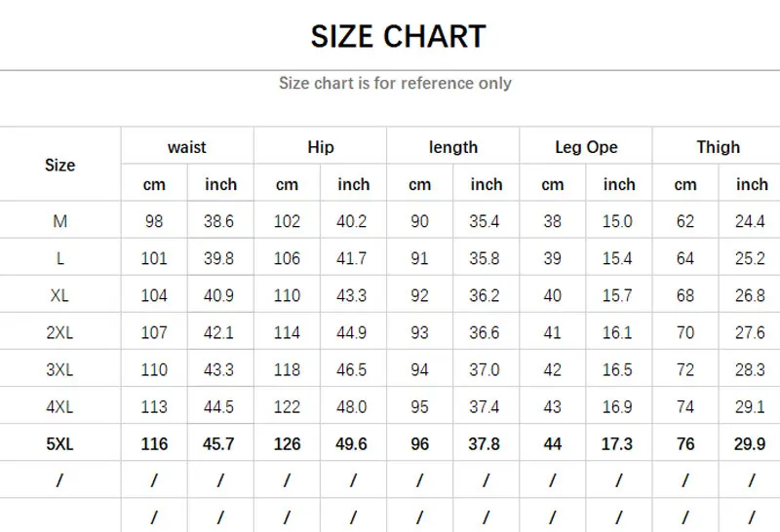Screen dimensions: 780x532
Task: Select the XL size row label
Action: point(59,295)
